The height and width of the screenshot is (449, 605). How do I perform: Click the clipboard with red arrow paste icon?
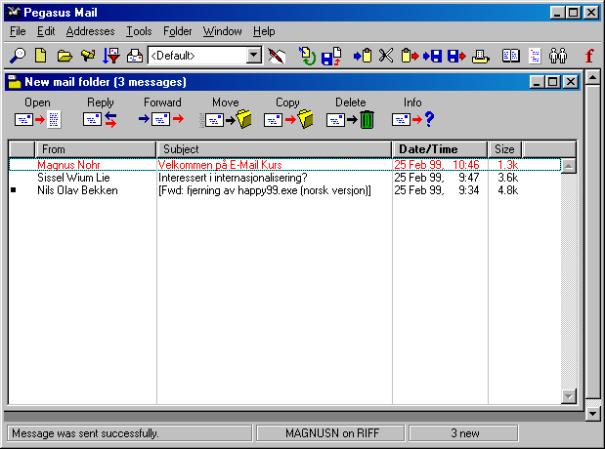coord(409,56)
